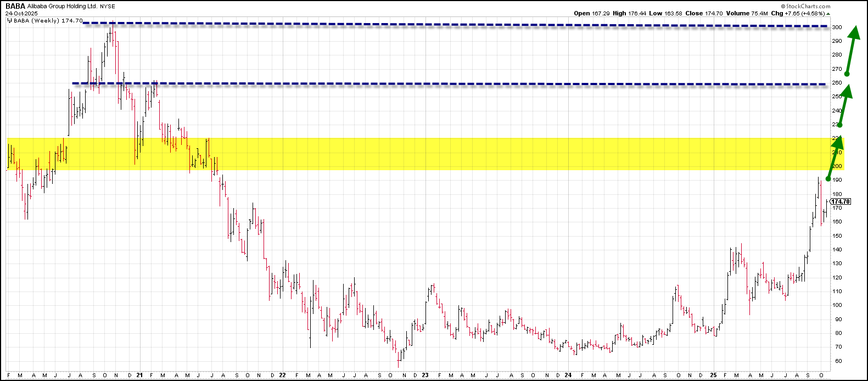Click the 22 year marker on time axis
868x381 pixels.
[282, 376]
